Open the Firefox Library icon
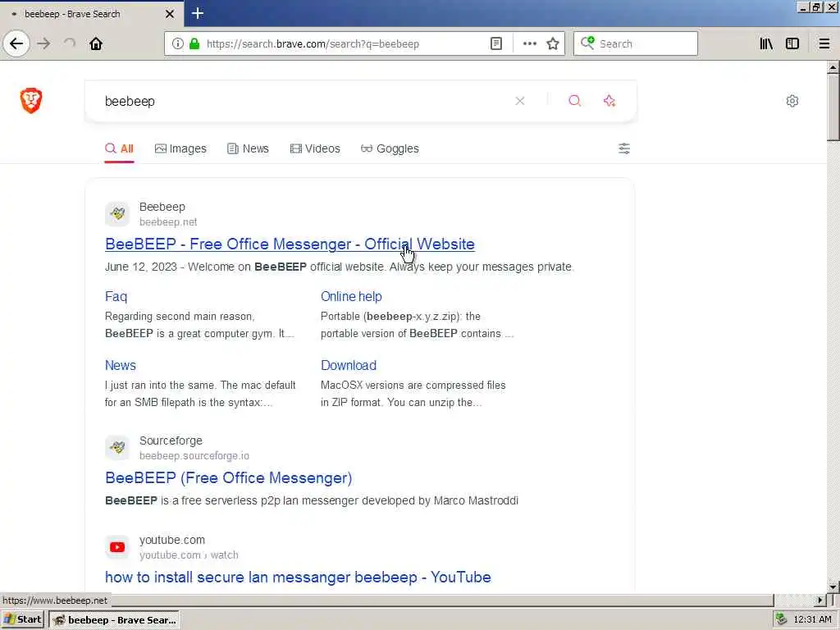840x630 pixels. 766,43
